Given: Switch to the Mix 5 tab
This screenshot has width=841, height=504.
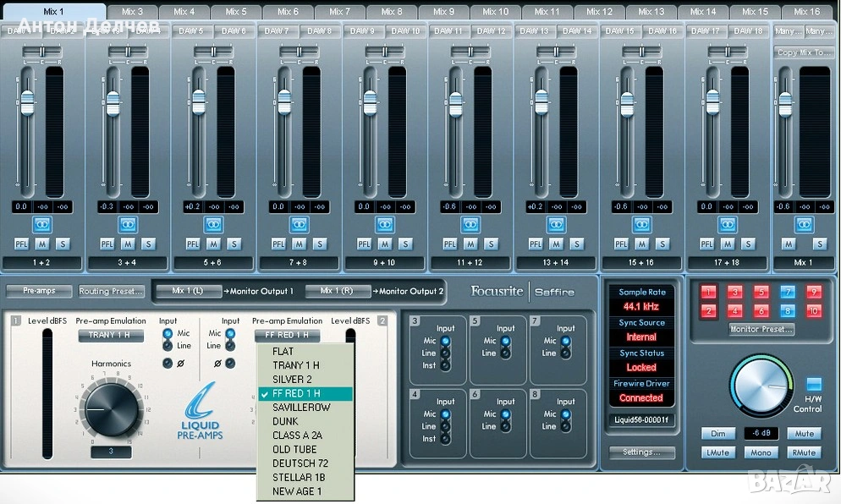Looking at the screenshot, I should click(236, 12).
